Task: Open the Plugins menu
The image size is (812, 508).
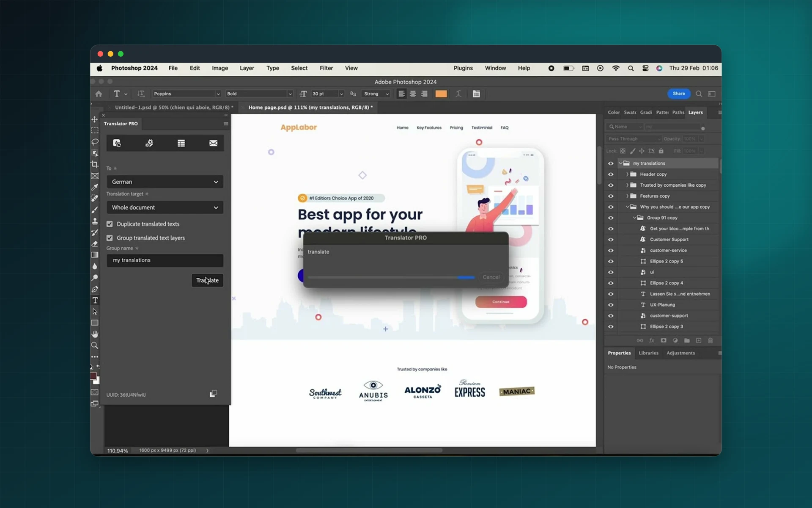Action: (463, 68)
